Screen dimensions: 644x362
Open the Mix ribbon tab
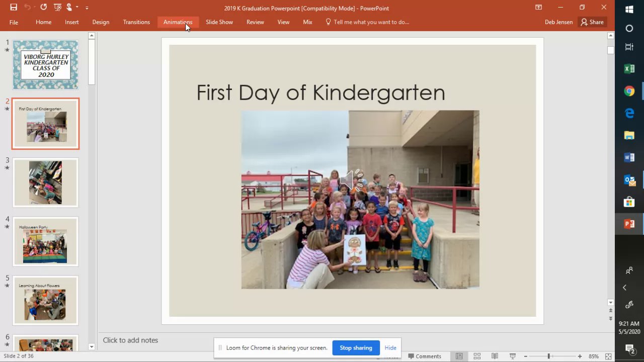coord(307,22)
